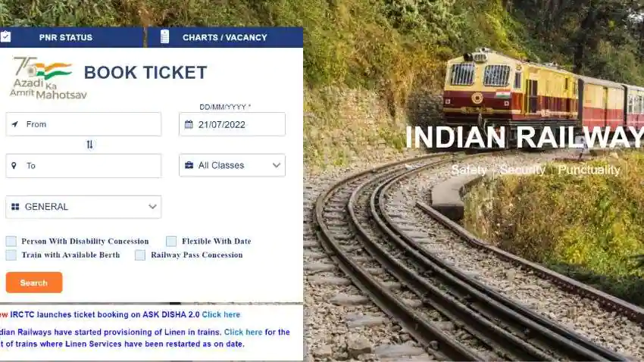The width and height of the screenshot is (644, 362).
Task: Tick the Flexible With Date checkbox
Action: (171, 241)
